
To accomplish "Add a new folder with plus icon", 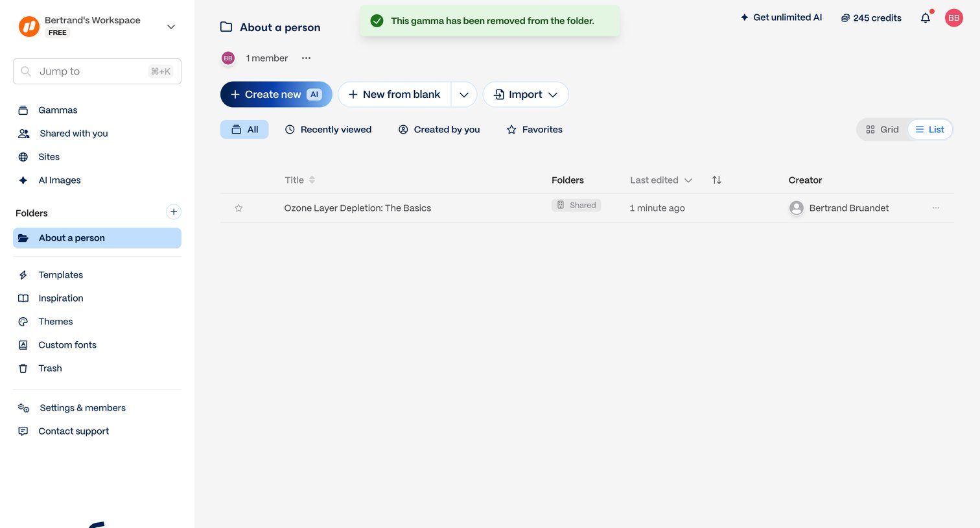I will pyautogui.click(x=174, y=212).
